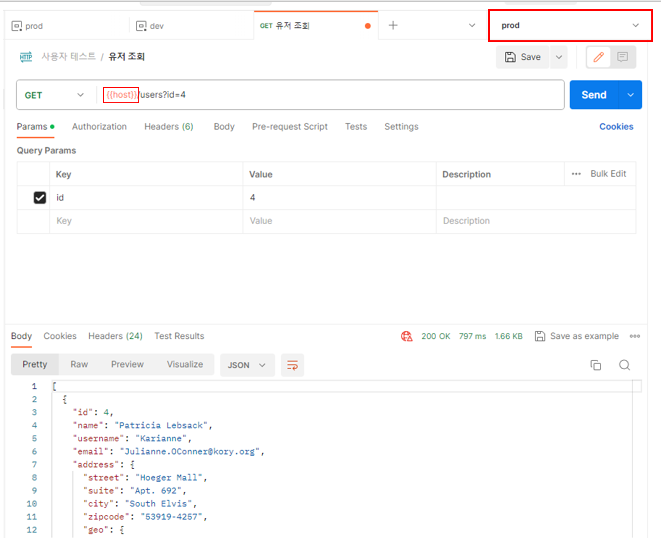Click the value cell containing 4
The image size is (661, 538).
[x=339, y=197]
